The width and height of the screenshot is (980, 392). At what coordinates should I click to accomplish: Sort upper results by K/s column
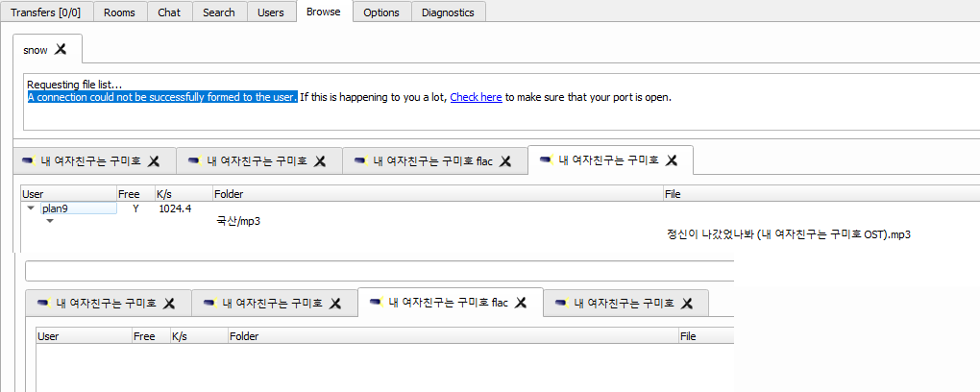pyautogui.click(x=184, y=194)
